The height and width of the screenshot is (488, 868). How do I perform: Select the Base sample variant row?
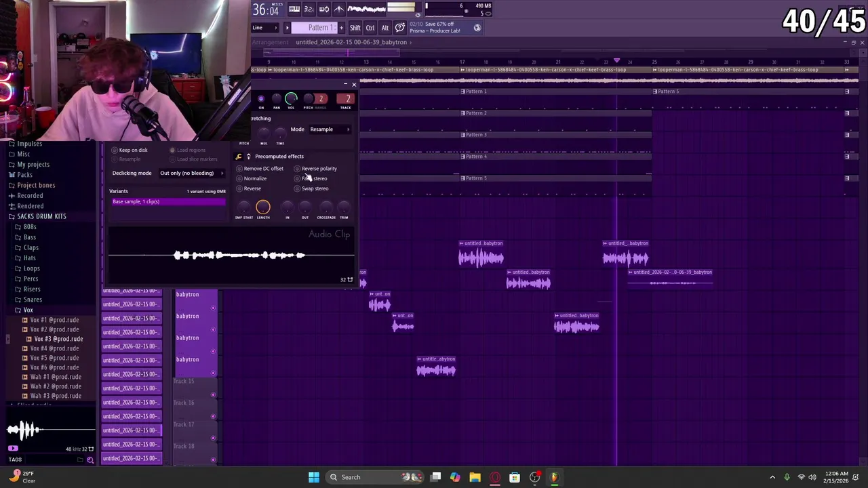[x=167, y=202]
